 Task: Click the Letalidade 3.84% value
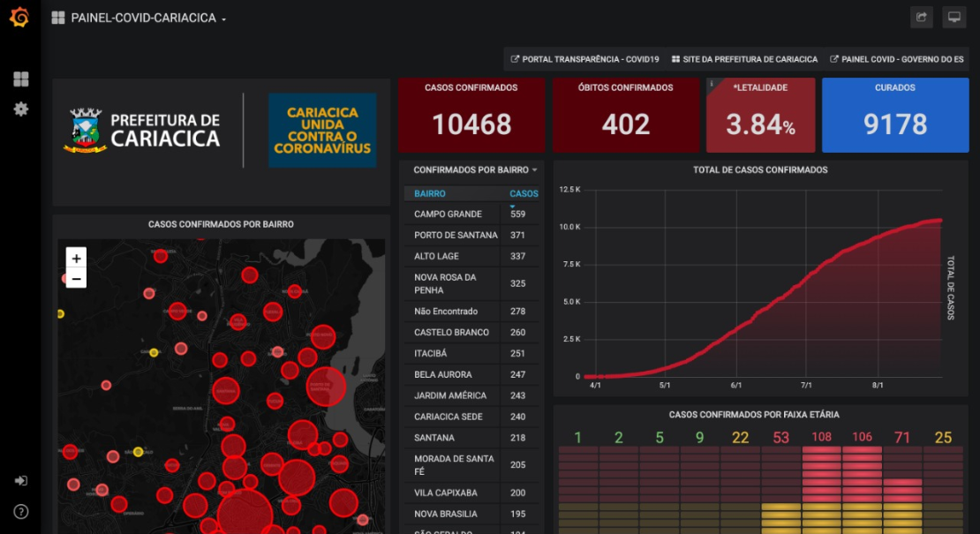coord(761,125)
